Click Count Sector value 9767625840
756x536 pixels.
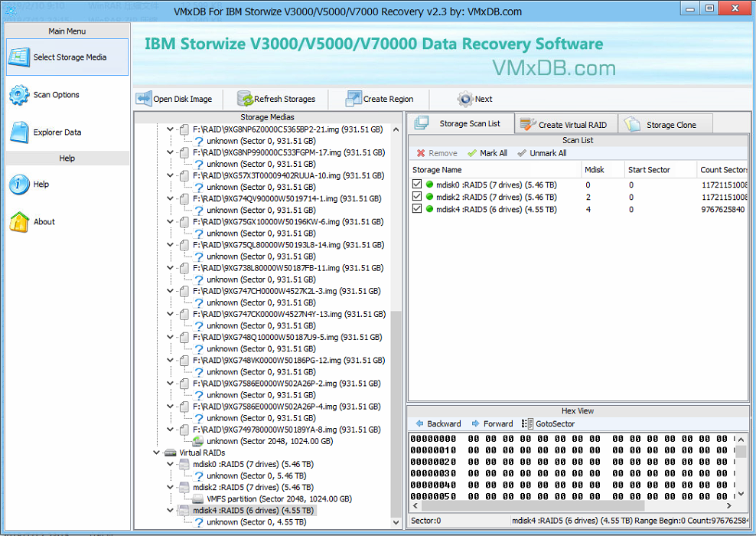coord(723,209)
